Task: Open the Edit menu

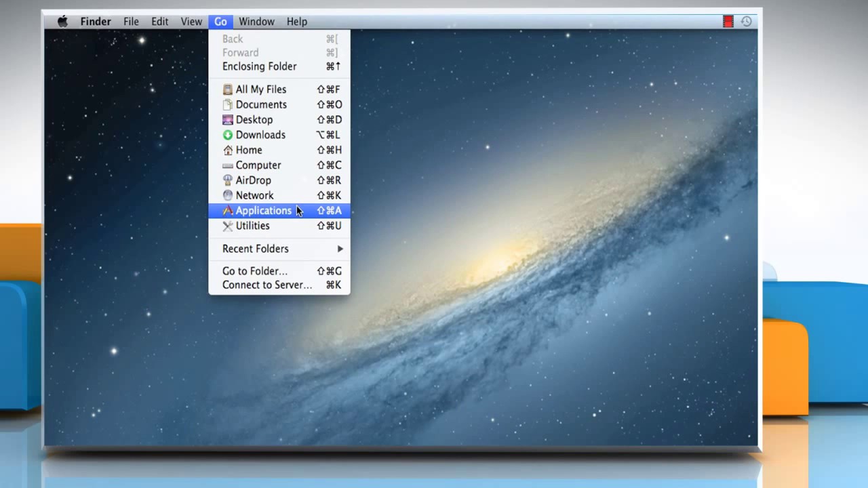Action: 160,22
